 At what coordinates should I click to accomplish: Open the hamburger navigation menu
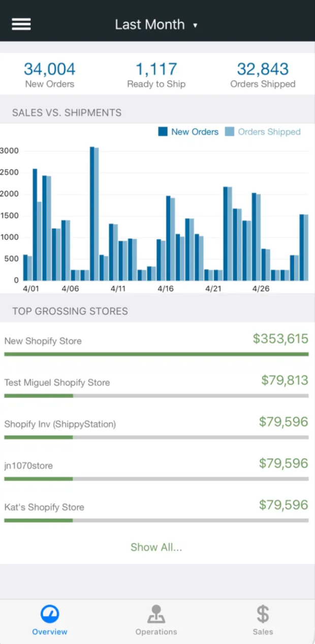coord(21,24)
